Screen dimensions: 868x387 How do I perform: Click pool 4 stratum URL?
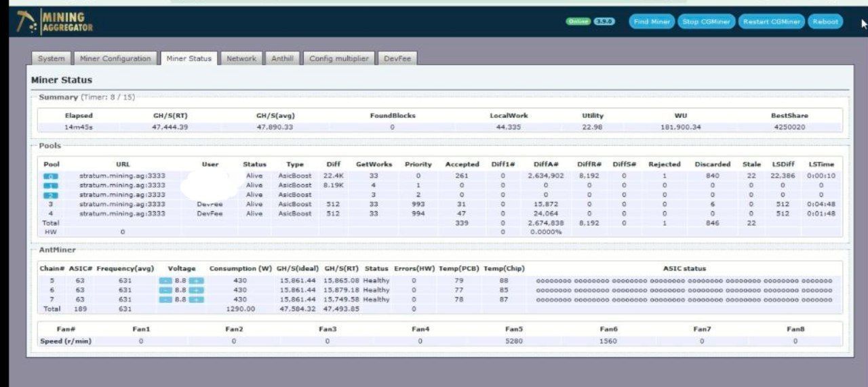[x=122, y=213]
